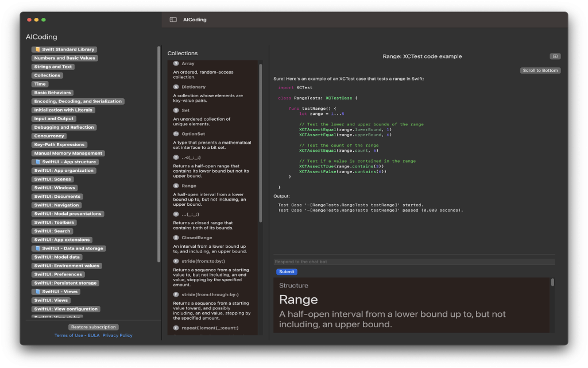
Task: Click the ...(_:_:) operator badge icon
Action: [176, 214]
